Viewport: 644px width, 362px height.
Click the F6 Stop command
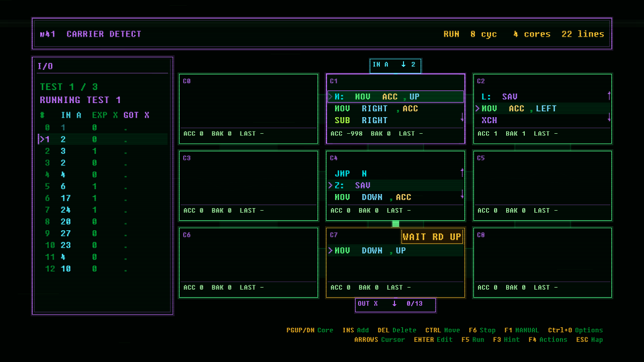click(x=482, y=330)
